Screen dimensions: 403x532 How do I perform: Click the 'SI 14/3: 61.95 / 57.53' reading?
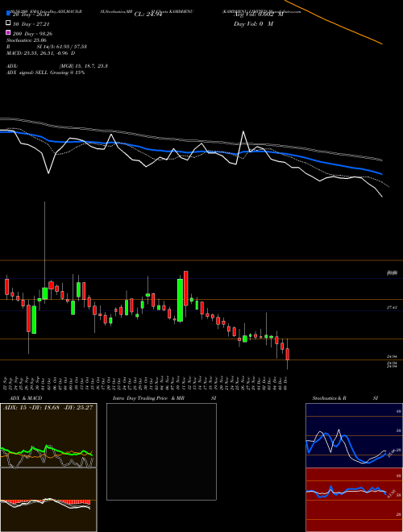click(x=62, y=47)
